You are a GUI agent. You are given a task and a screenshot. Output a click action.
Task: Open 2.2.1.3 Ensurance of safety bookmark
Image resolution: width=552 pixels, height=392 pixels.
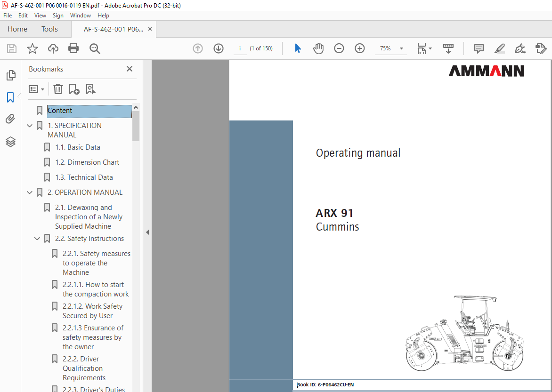tap(93, 337)
